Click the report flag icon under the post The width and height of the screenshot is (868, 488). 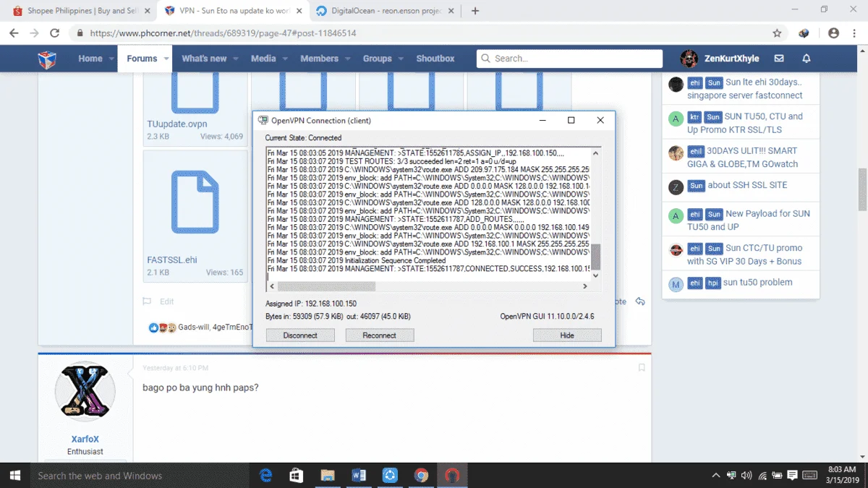(x=147, y=301)
